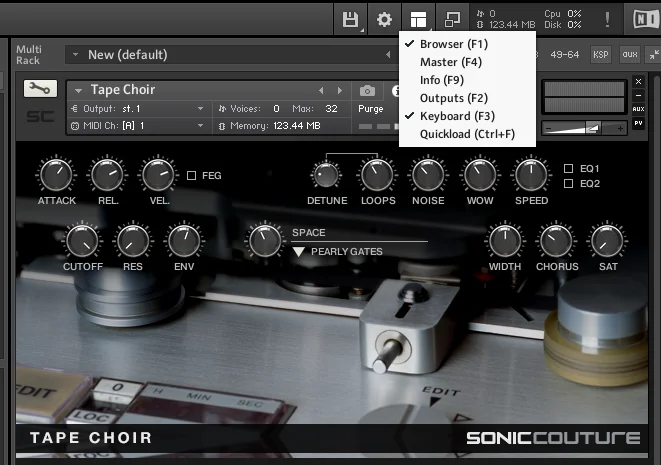Select the next instrument arrow beside Tape Choir
661x465 pixels.
coord(340,90)
